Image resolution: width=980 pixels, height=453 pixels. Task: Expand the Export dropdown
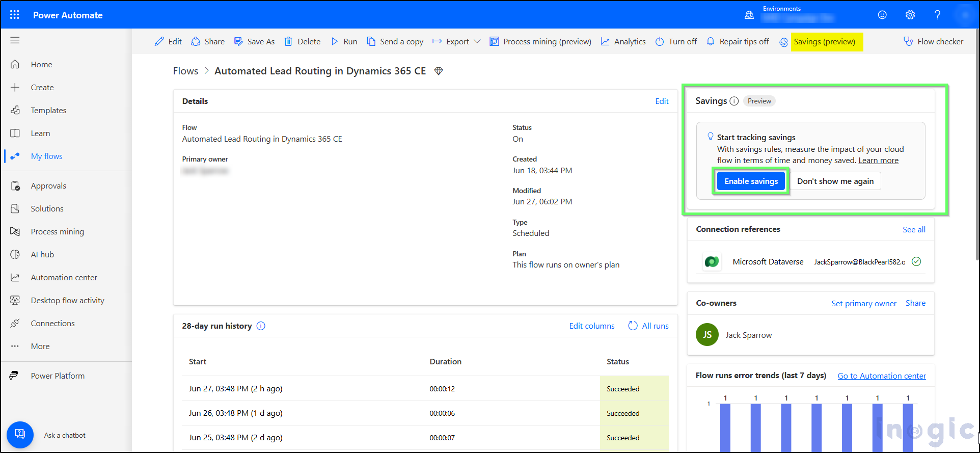(x=477, y=41)
